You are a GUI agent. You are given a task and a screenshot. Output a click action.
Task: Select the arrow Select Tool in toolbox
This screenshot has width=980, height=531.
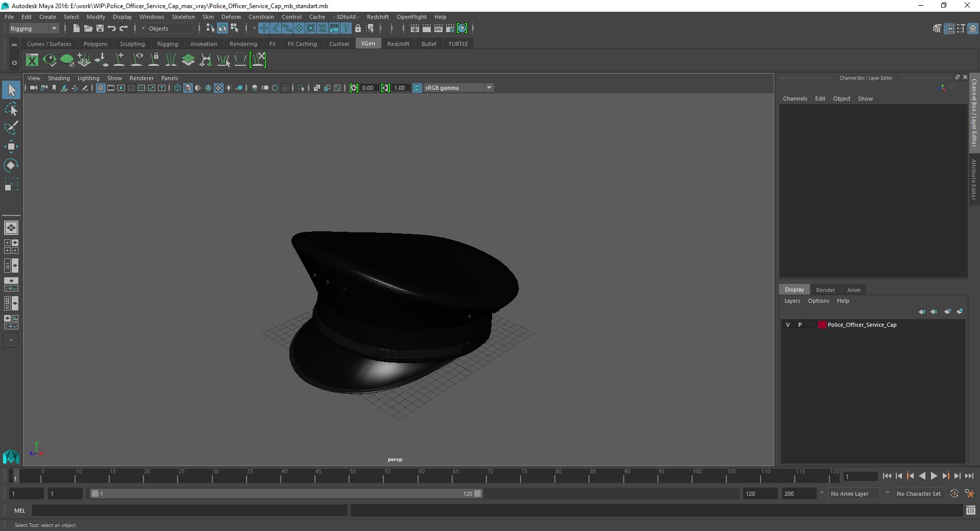click(x=11, y=90)
